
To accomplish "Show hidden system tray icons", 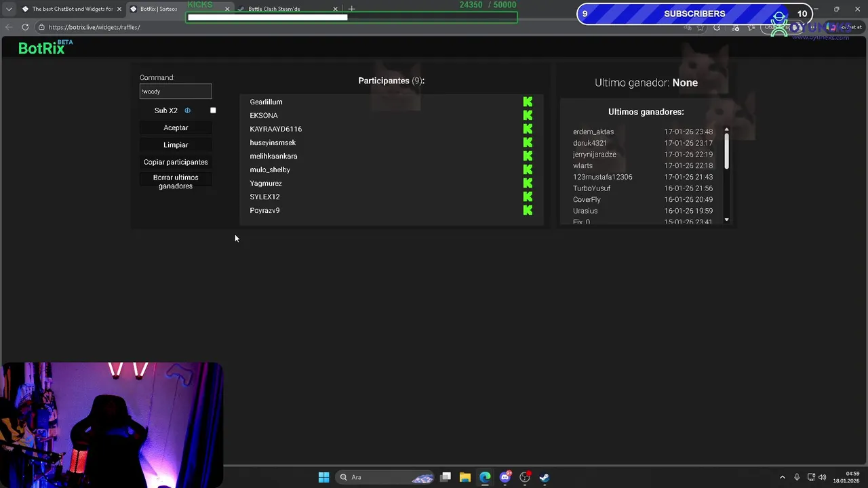I will 782,477.
